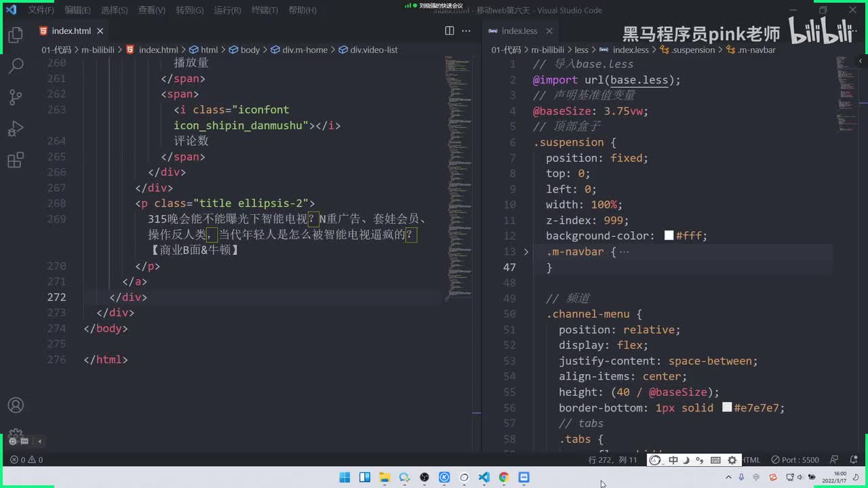Open the Extensions view

pyautogui.click(x=16, y=160)
